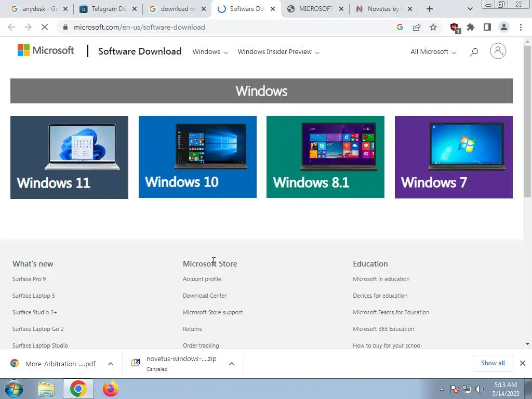Open Microsoft Teams for Education link
532x399 pixels.
coord(391,312)
